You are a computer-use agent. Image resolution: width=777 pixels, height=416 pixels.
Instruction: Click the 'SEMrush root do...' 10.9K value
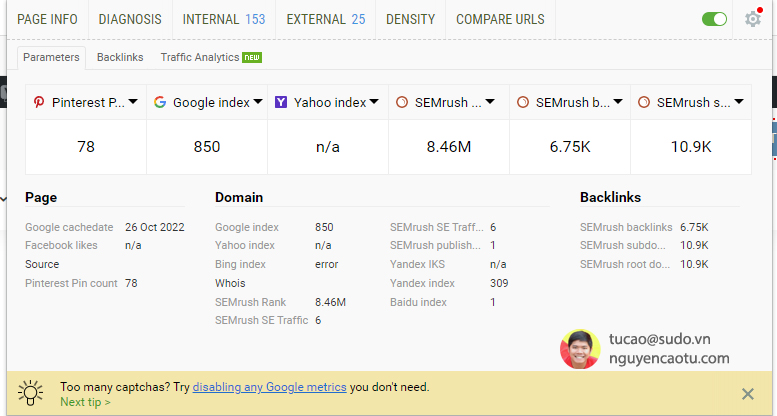point(694,264)
